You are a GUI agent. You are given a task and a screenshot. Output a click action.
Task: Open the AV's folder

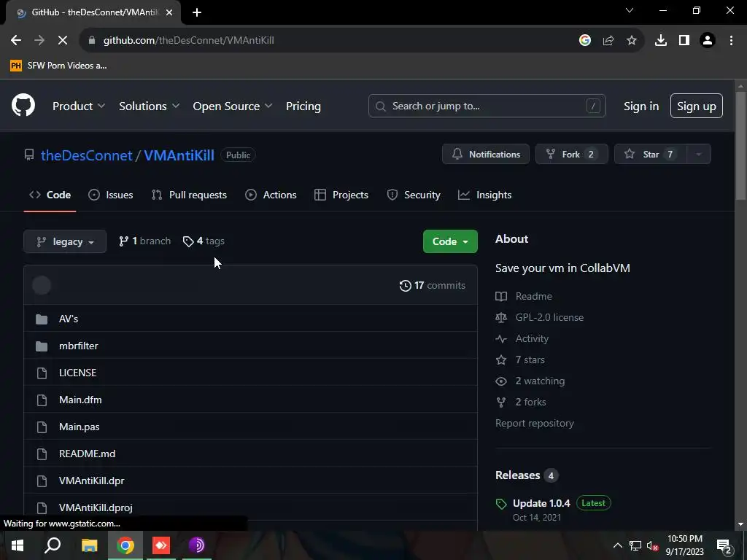(x=69, y=319)
